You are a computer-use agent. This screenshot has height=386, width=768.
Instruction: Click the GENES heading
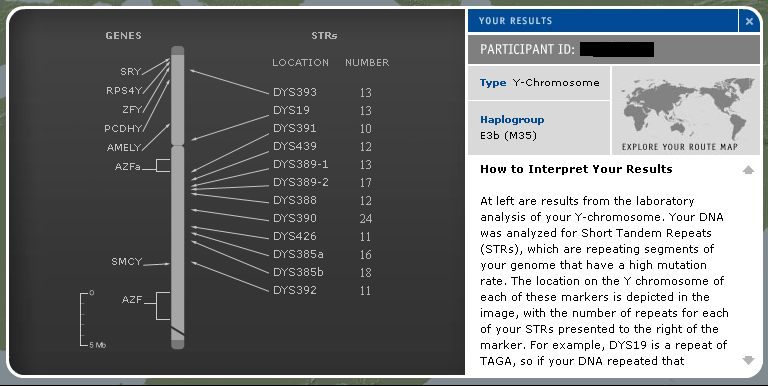[123, 36]
